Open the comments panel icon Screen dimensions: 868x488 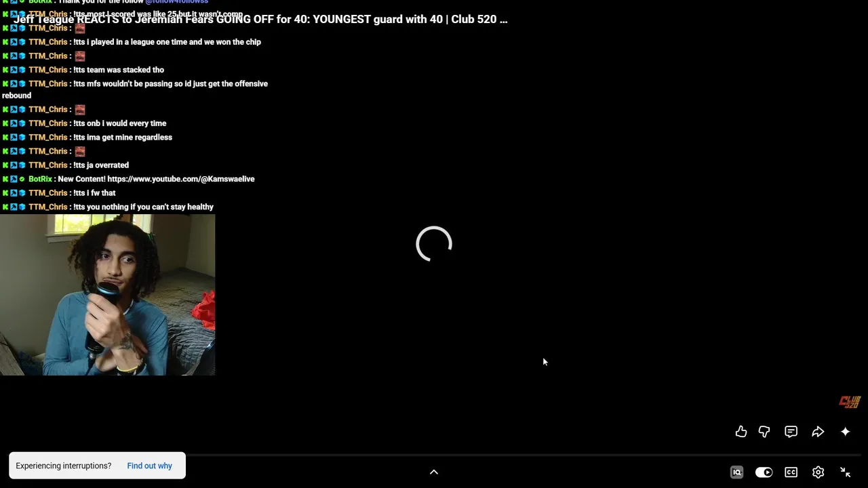[x=791, y=432]
